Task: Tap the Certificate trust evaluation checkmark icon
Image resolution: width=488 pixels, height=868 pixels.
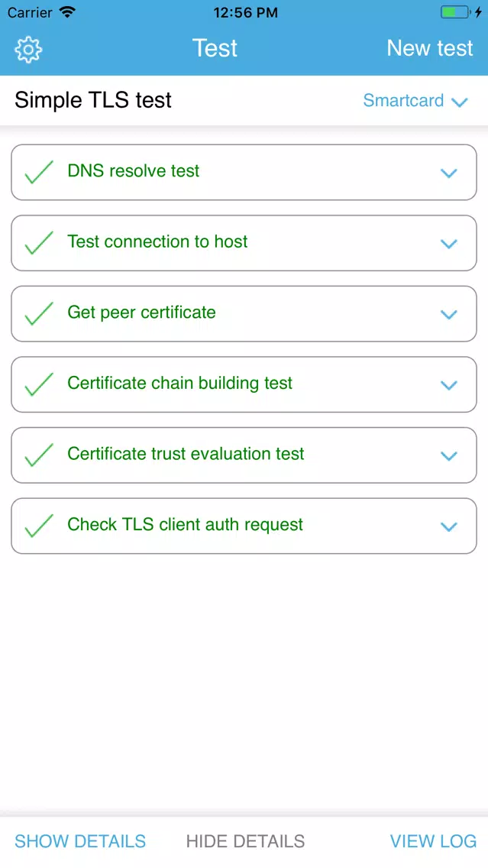Action: coord(39,455)
